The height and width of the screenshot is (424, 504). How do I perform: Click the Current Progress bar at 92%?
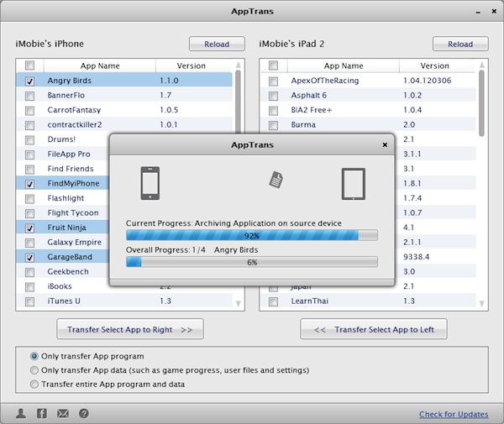(251, 237)
